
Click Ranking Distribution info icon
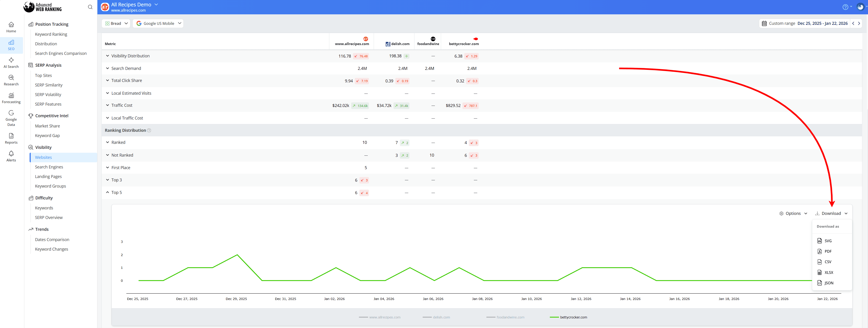[x=149, y=130]
